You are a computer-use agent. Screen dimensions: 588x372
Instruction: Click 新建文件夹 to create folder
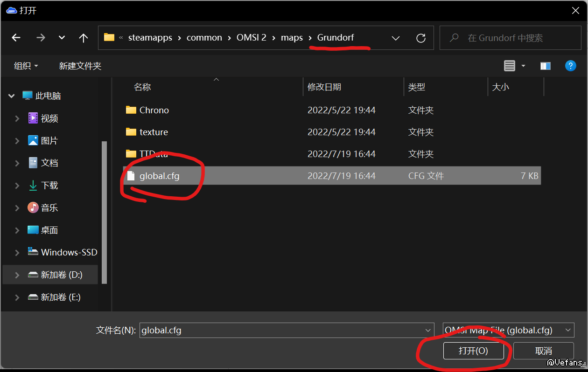point(80,66)
